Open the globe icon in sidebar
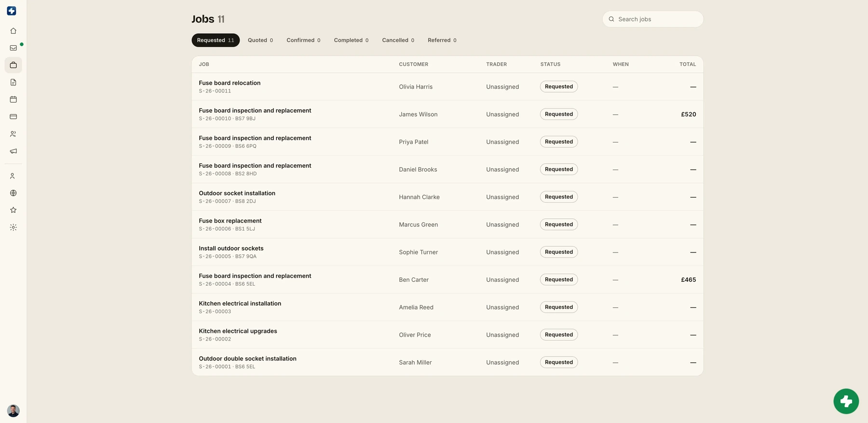The height and width of the screenshot is (423, 868). tap(13, 193)
